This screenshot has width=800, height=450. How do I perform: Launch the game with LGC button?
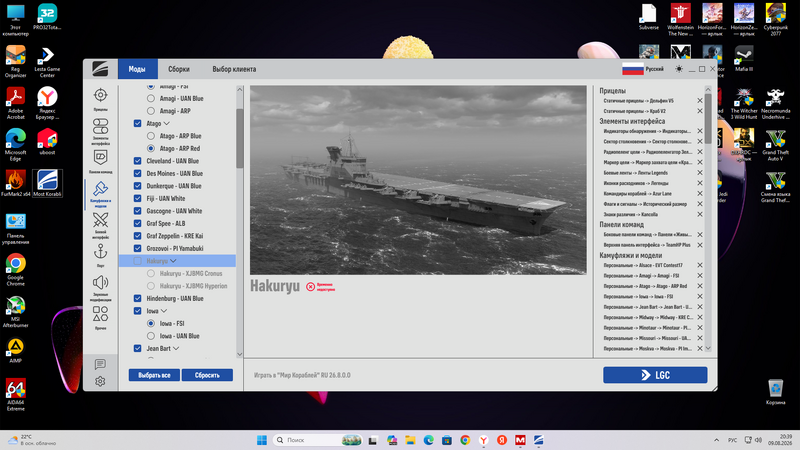tap(655, 375)
